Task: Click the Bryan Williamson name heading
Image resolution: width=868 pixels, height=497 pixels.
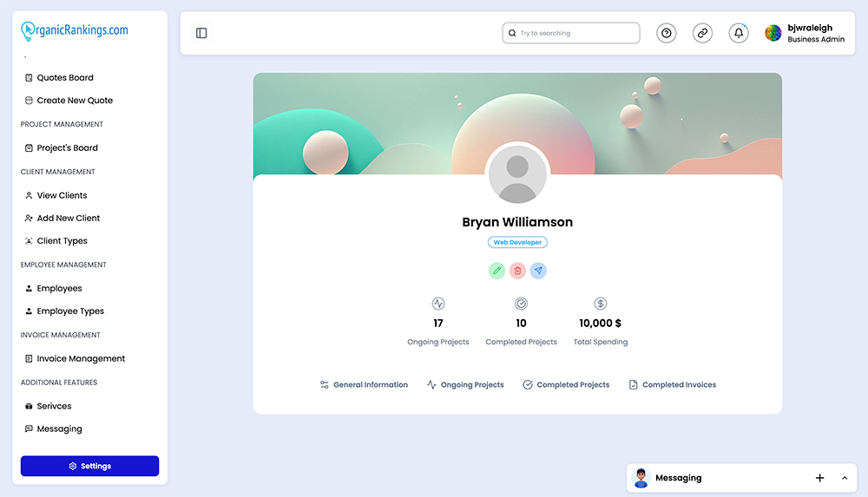Action: 517,222
